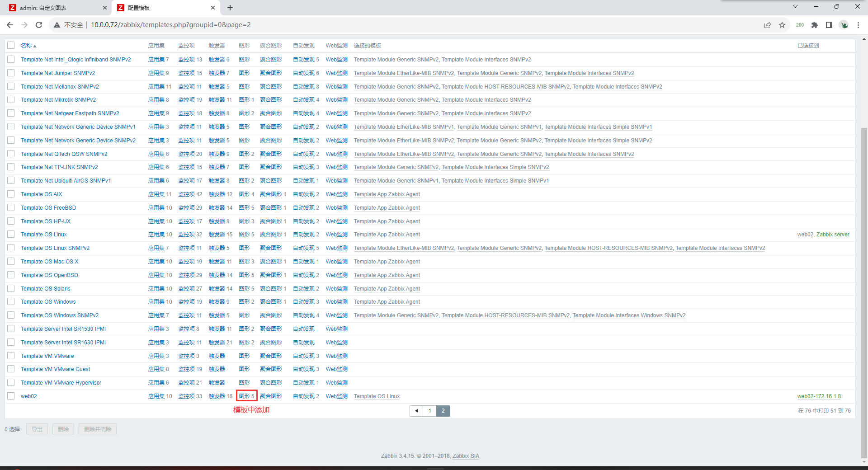Check Template OS Windows checkbox
This screenshot has height=470, width=868.
tap(11, 301)
